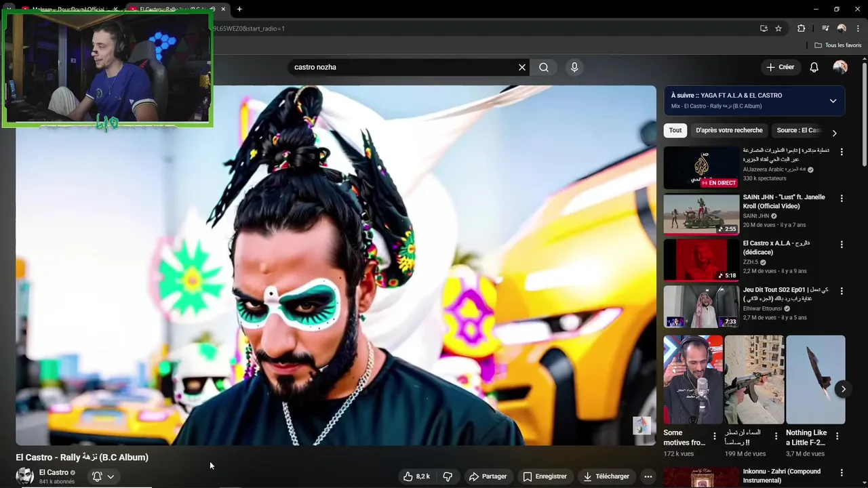Screen dimensions: 868x488
Task: Open options for the AlJazeera live video
Action: [x=842, y=152]
